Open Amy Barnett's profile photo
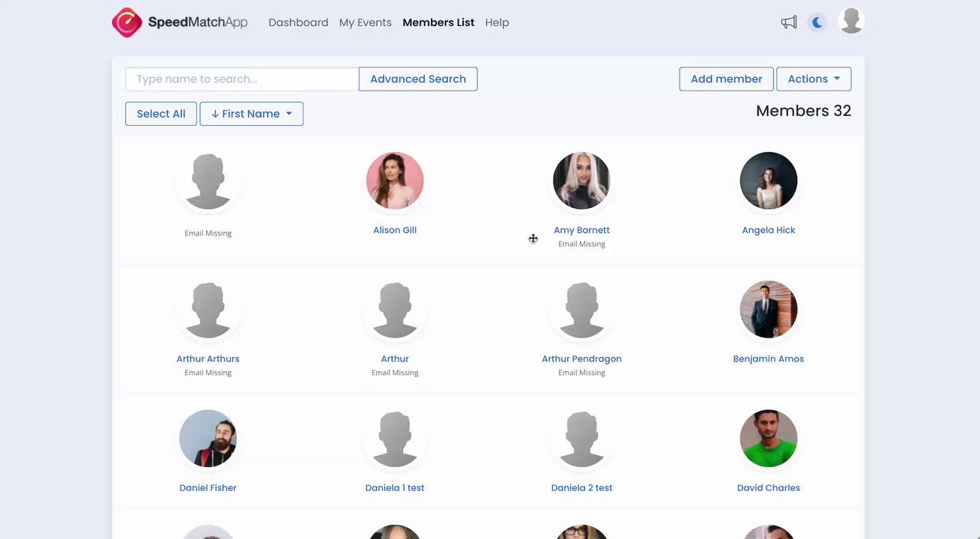The height and width of the screenshot is (539, 980). coord(581,180)
